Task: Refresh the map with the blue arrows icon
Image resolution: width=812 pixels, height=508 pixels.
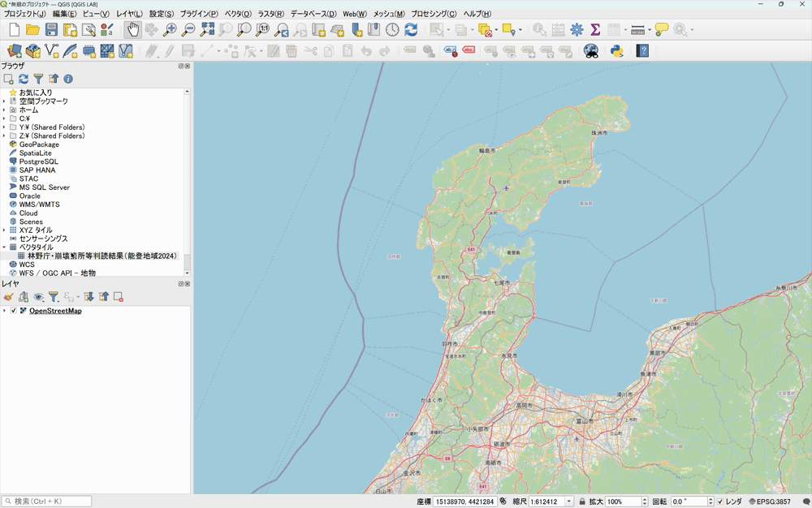Action: [411, 30]
